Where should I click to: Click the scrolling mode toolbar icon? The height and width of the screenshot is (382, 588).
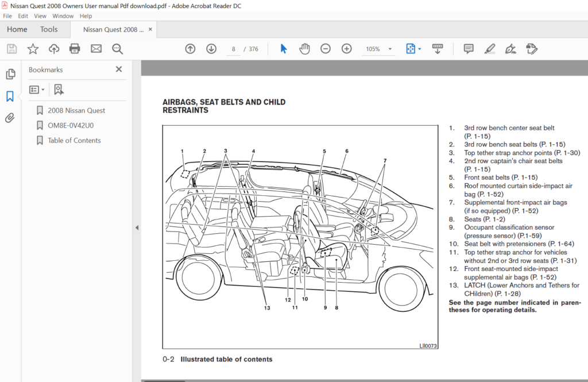(437, 49)
